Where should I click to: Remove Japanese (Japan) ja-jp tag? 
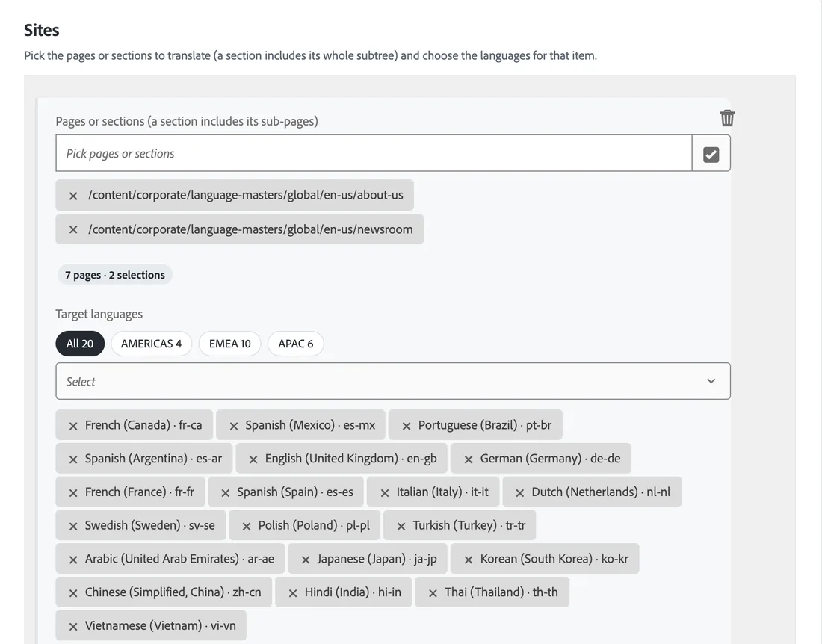(x=306, y=560)
